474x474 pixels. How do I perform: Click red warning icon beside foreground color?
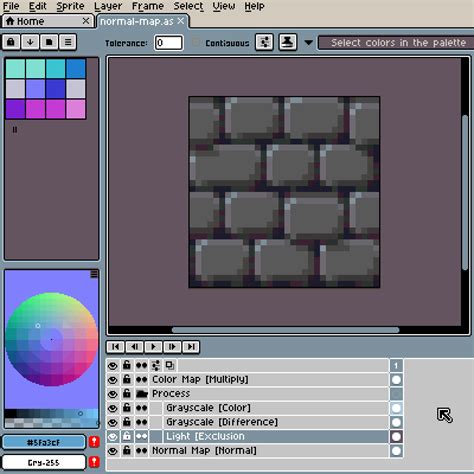pos(94,442)
